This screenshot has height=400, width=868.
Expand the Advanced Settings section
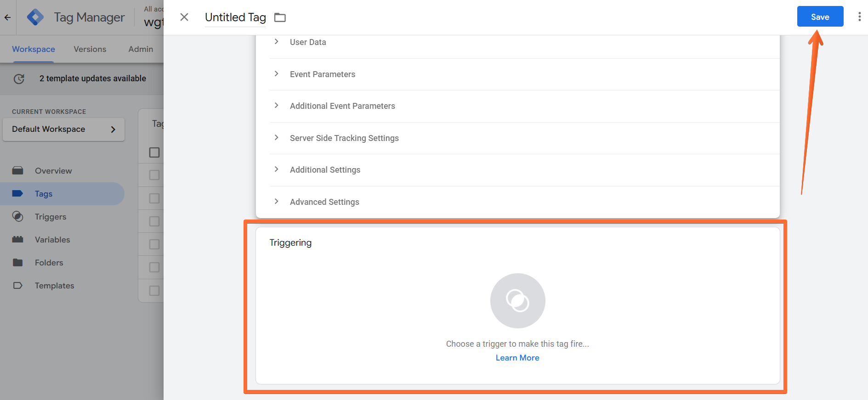click(524, 202)
